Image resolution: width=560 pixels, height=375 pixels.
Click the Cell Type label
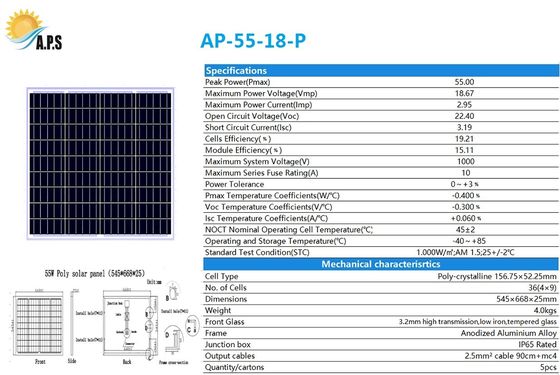(x=221, y=276)
